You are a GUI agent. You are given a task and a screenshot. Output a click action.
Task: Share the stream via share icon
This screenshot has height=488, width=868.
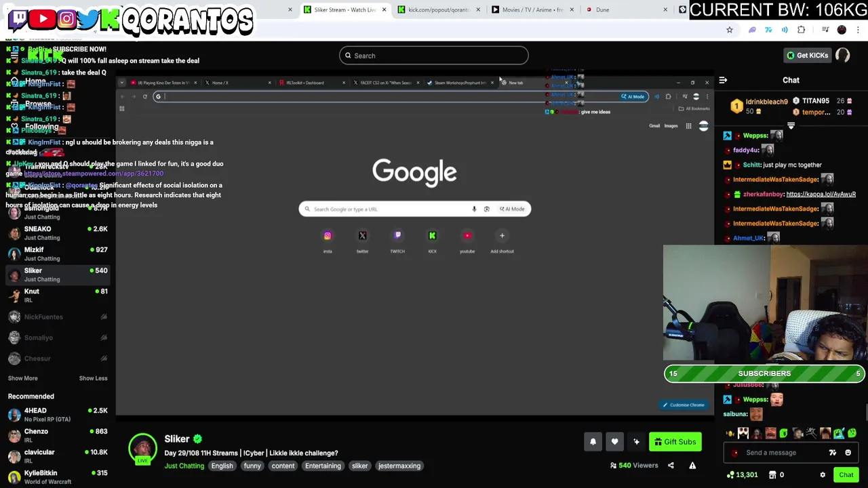point(671,466)
